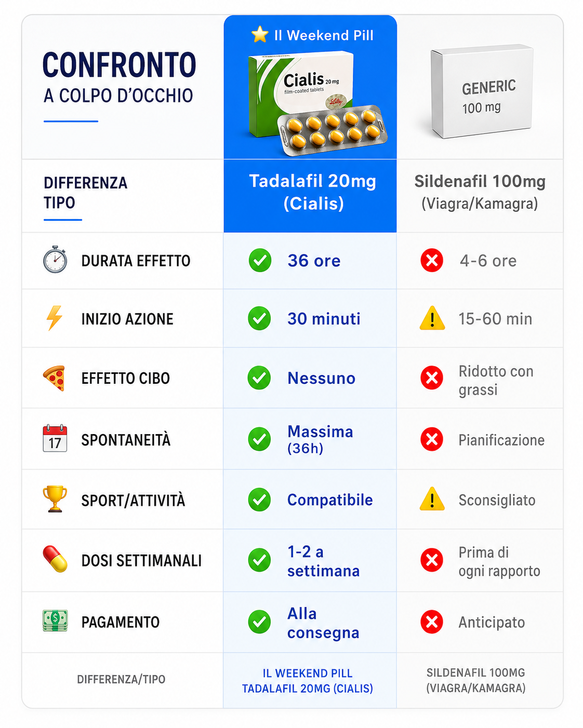Click the trophy icon for Sport/Attività
This screenshot has width=583, height=728.
click(55, 498)
